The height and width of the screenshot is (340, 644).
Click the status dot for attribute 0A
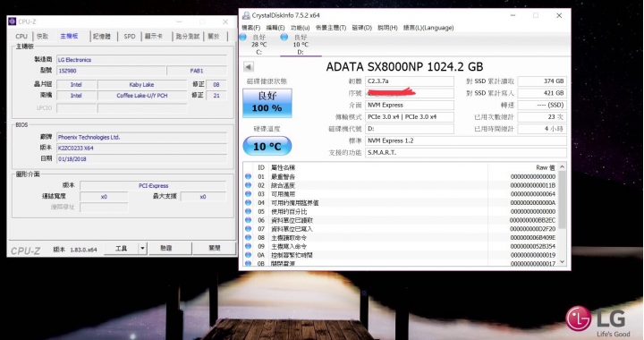[248, 255]
